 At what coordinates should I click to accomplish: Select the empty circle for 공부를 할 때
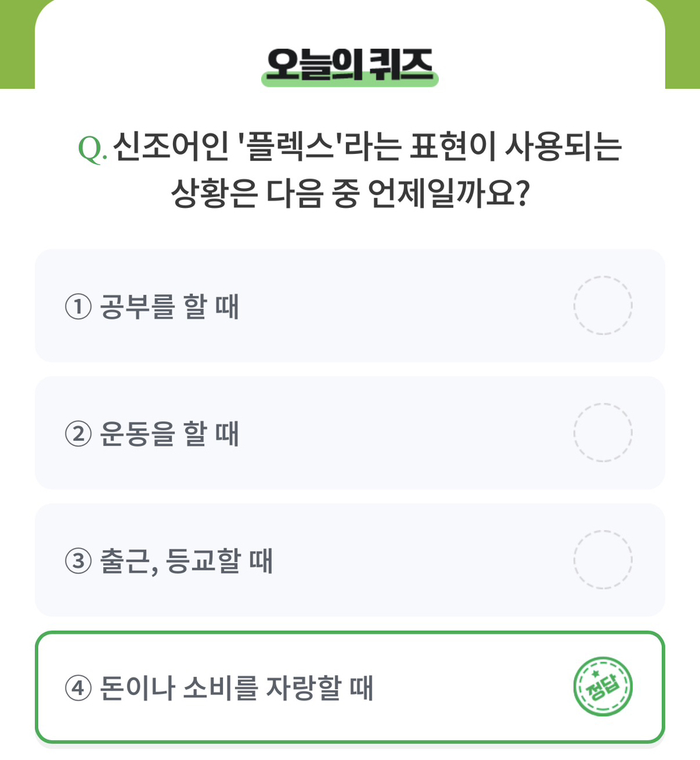pos(603,305)
